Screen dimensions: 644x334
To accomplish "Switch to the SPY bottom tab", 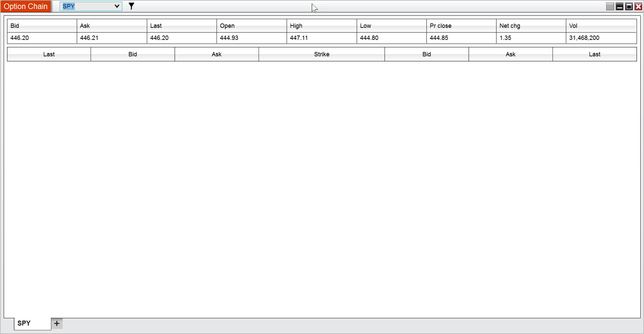I will (x=33, y=323).
